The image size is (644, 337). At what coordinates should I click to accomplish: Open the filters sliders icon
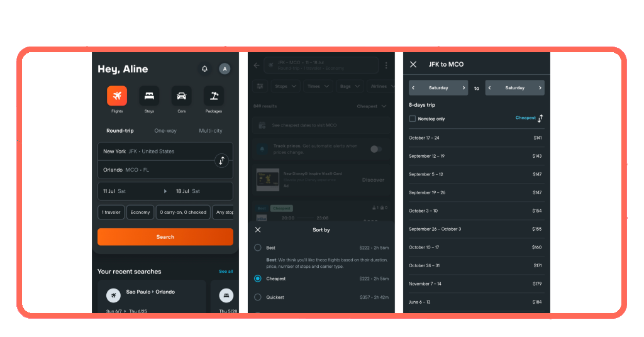pyautogui.click(x=260, y=86)
